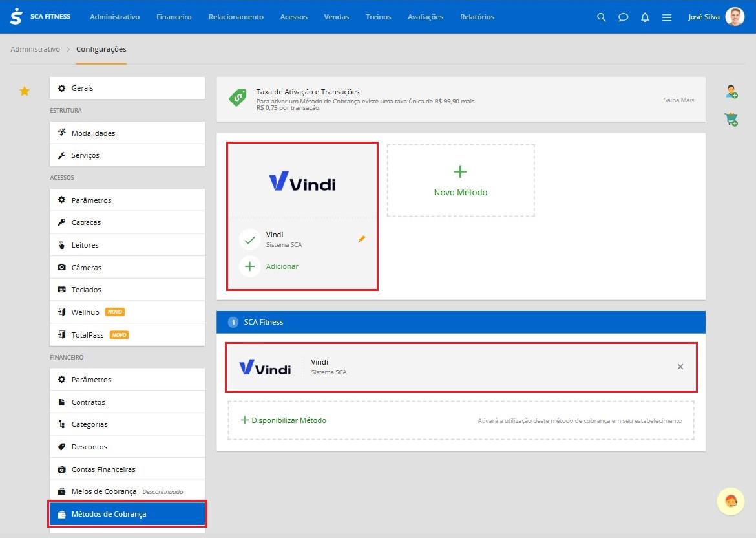This screenshot has width=756, height=538.
Task: Select Métodos de Cobrança in sidebar
Action: [127, 514]
